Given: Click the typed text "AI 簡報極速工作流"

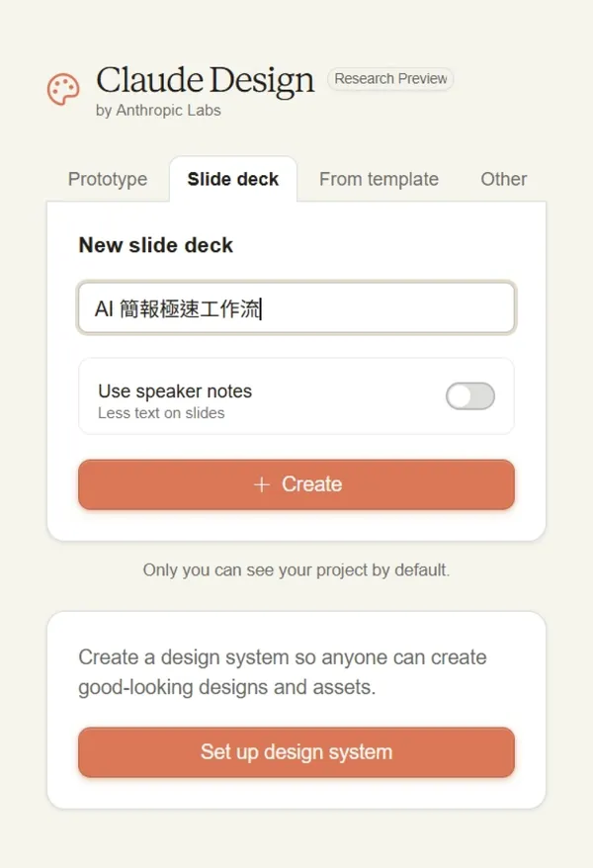Looking at the screenshot, I should 178,307.
